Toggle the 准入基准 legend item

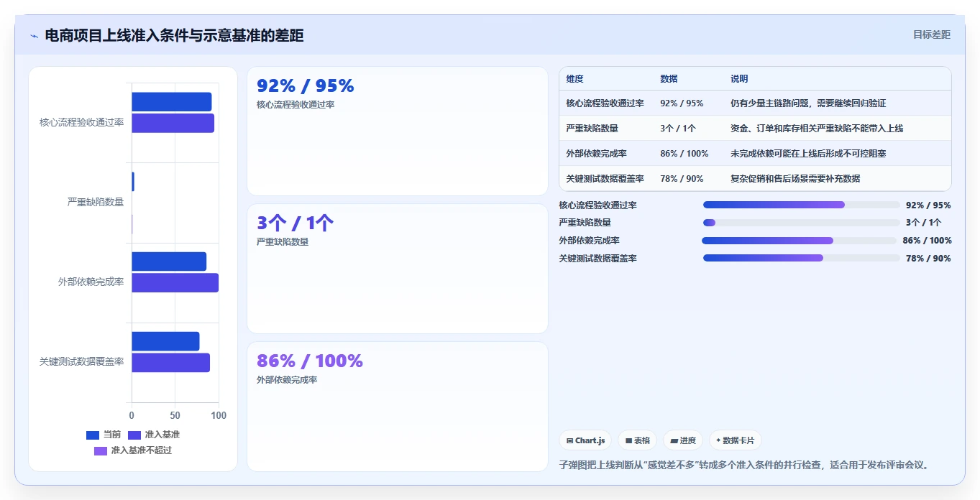[154, 435]
